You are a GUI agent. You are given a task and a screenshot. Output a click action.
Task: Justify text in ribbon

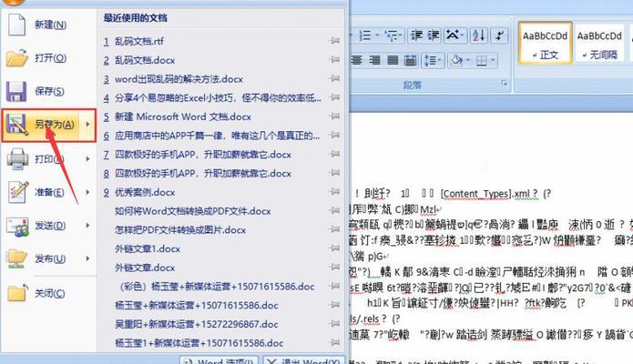tap(393, 61)
